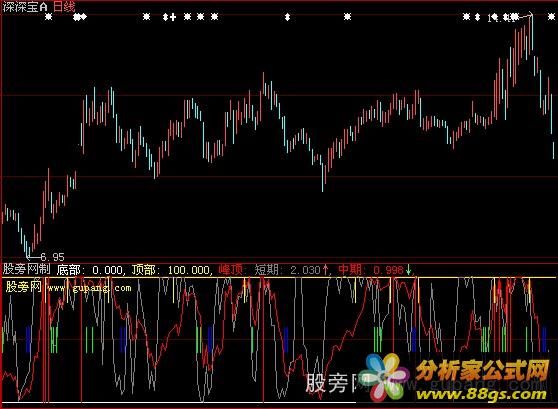Toggle the 短期: 2.030 line label
The height and width of the screenshot is (409, 558).
288,269
